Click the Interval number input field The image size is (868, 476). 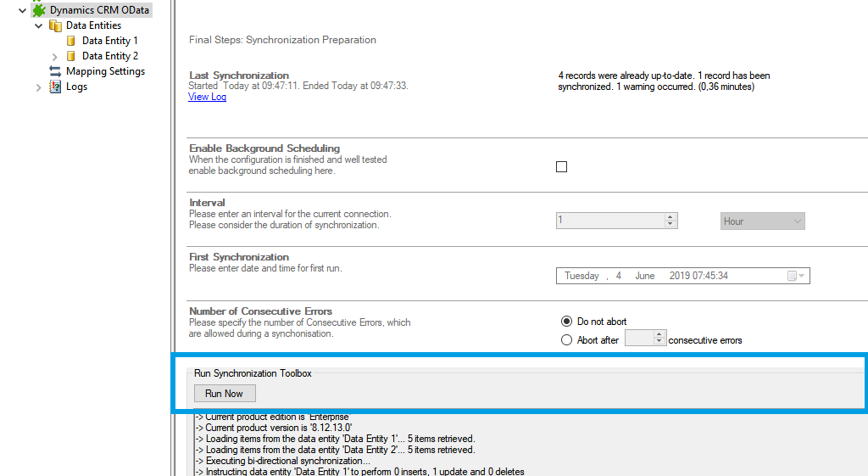[x=609, y=221]
